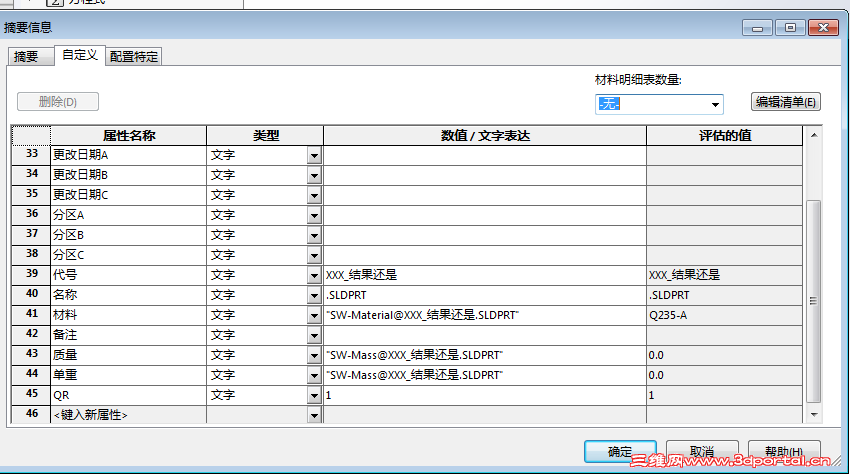Open type dropdown for 分区B row

(314, 236)
